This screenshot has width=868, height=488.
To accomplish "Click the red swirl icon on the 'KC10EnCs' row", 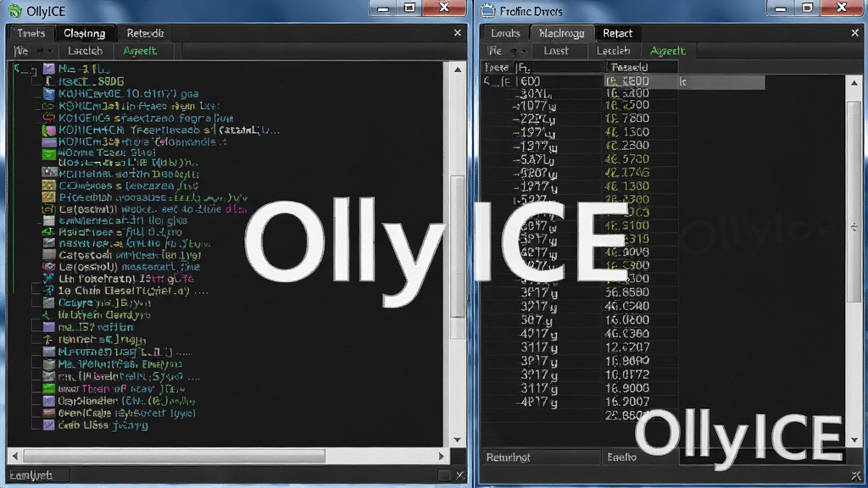I will 48,118.
